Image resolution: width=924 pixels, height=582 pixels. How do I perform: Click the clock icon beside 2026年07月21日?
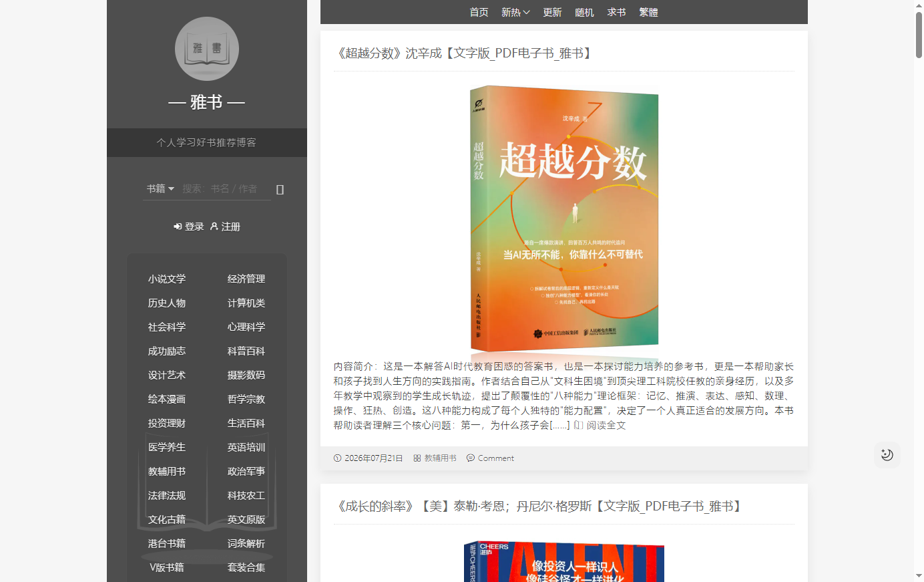tap(338, 458)
